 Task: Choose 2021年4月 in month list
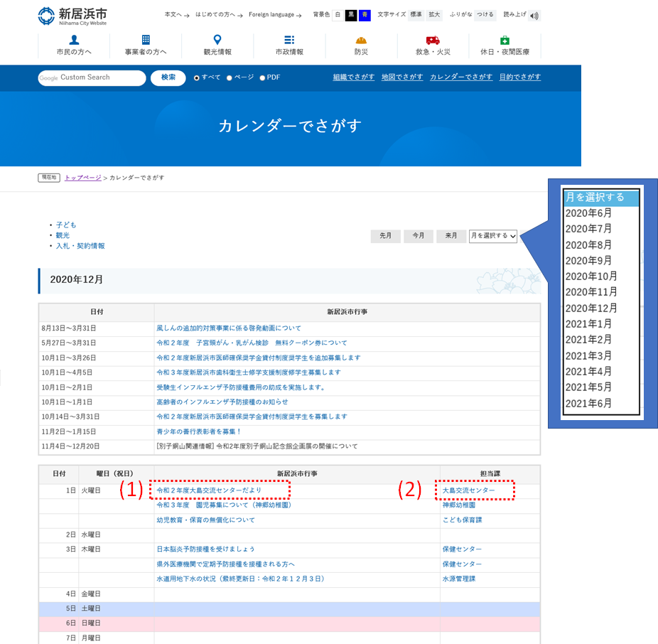[x=589, y=372]
